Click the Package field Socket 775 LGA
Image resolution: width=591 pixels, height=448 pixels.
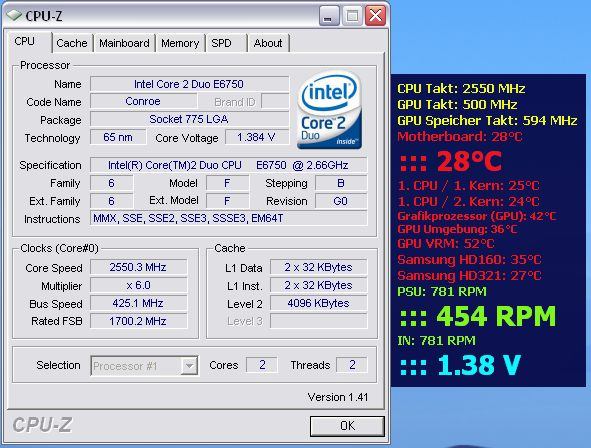(190, 119)
